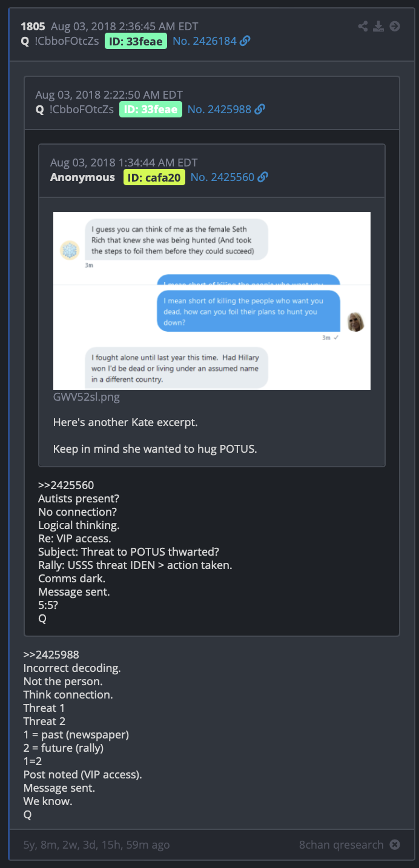Click the chain link icon next to No. 2425560
This screenshot has height=868, width=419.
click(x=263, y=177)
